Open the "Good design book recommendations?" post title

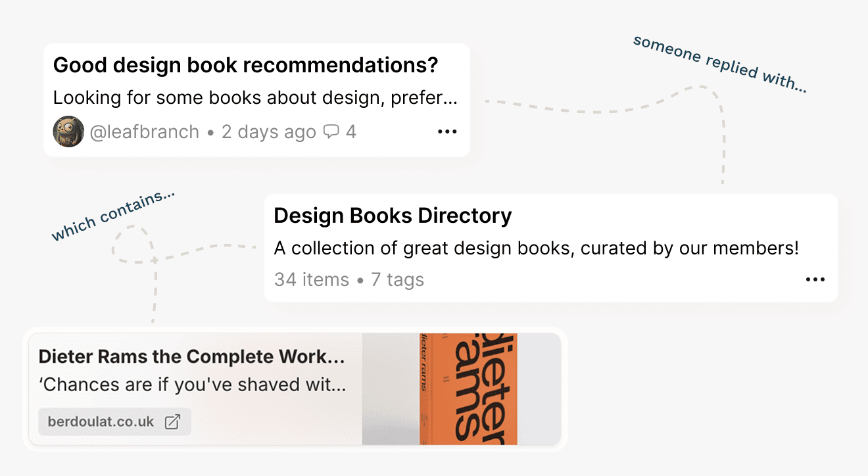245,66
